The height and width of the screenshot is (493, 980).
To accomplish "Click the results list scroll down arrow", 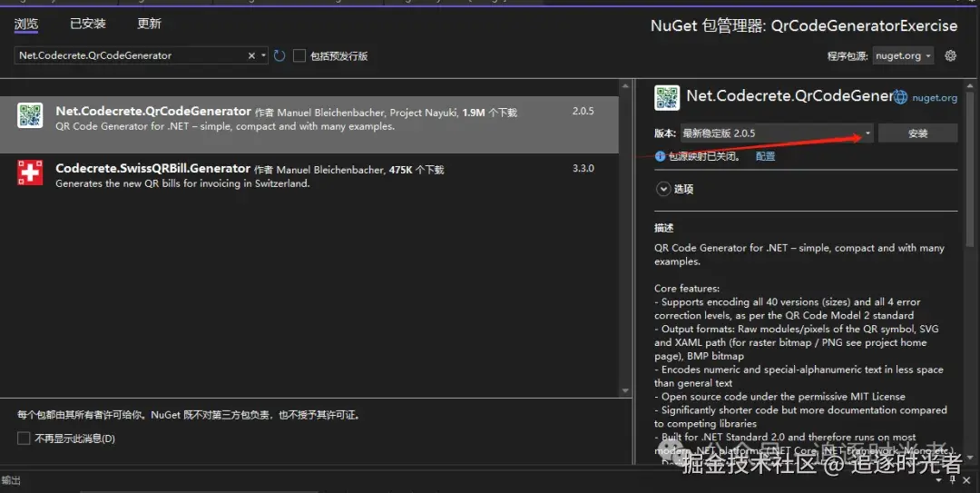I will click(625, 391).
